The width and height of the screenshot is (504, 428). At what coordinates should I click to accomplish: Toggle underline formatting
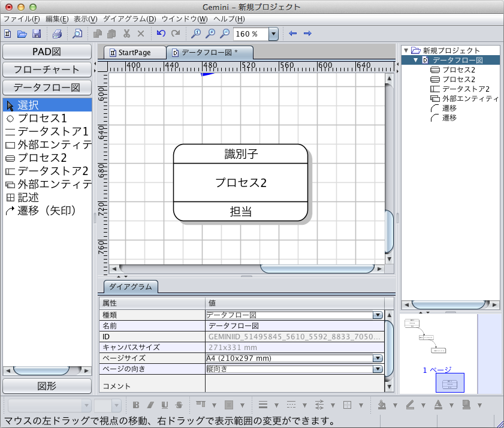(x=165, y=405)
